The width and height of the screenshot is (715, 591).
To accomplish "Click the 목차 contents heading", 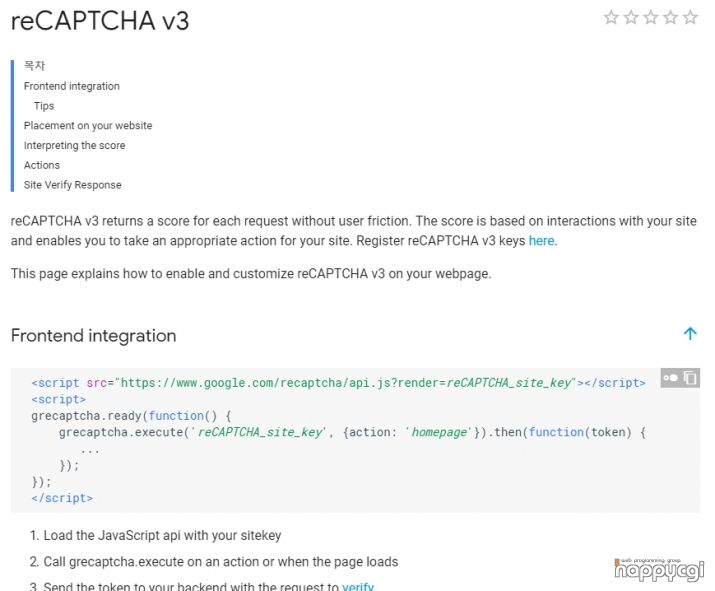I will (35, 66).
